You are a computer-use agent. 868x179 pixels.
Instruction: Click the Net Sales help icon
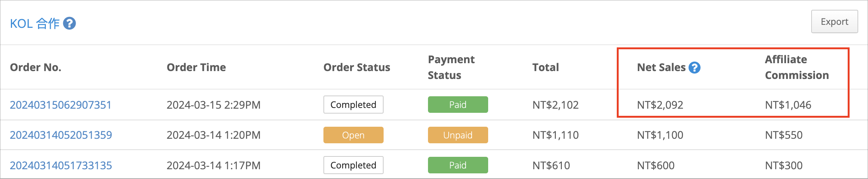pyautogui.click(x=694, y=67)
